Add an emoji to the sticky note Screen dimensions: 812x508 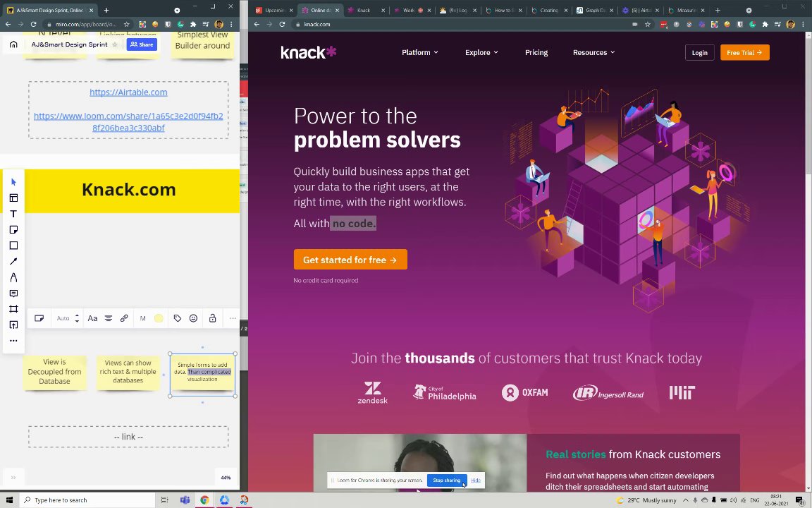(193, 318)
